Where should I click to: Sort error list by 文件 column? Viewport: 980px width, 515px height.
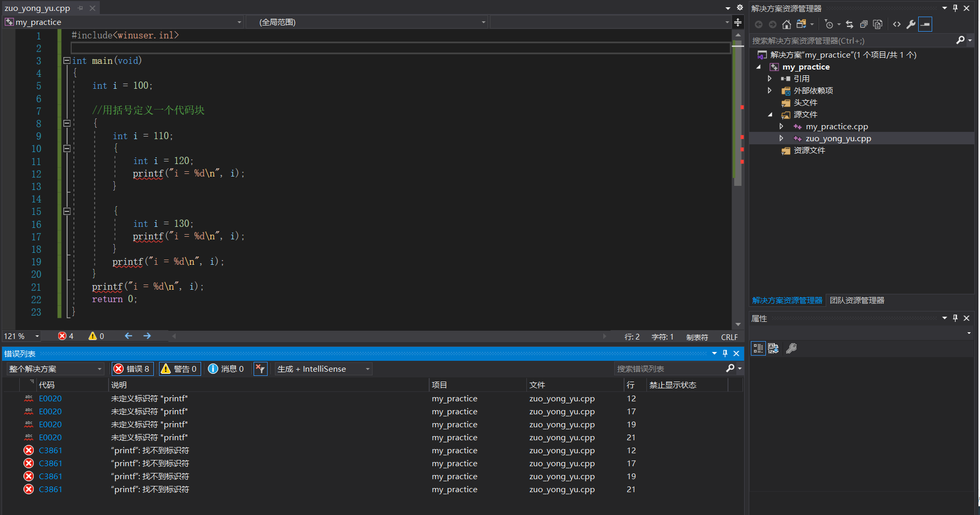[575, 385]
